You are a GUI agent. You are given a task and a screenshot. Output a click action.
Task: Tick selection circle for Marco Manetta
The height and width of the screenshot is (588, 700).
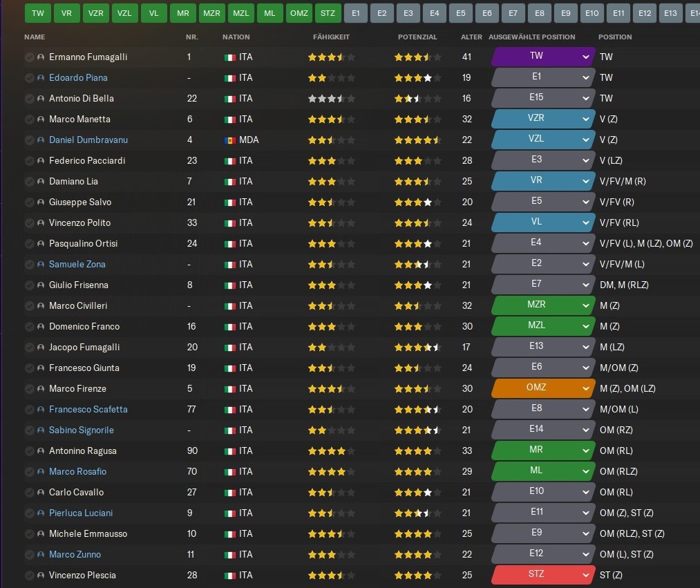click(30, 120)
